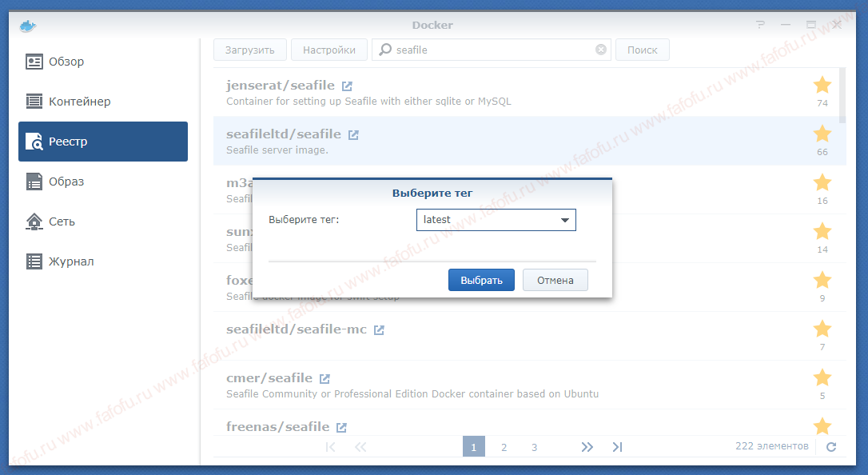
Task: Clear the search field with the X icon
Action: [600, 50]
